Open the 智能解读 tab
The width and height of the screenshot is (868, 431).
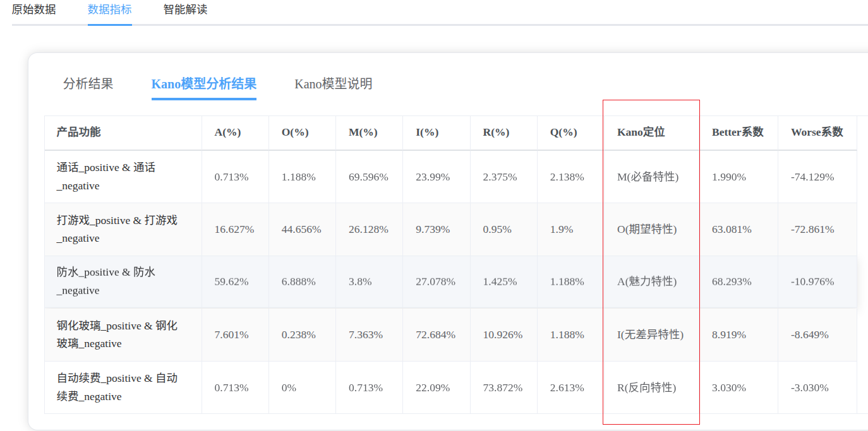click(185, 9)
